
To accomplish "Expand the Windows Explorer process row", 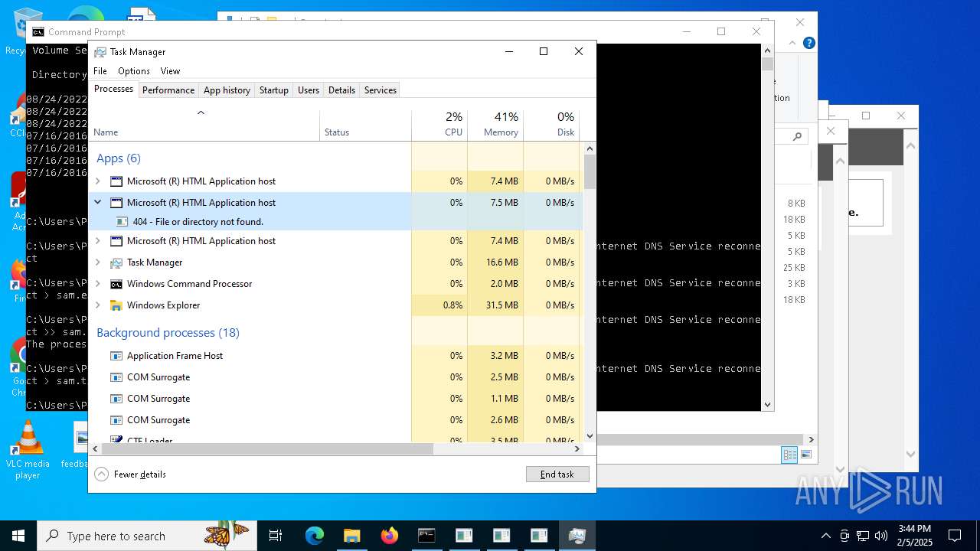I will click(x=97, y=305).
